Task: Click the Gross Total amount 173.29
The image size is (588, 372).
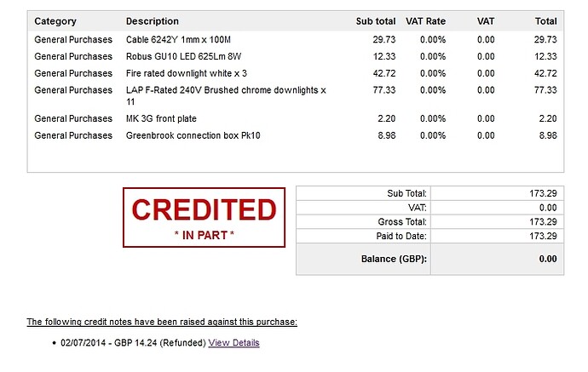Action: pyautogui.click(x=542, y=221)
